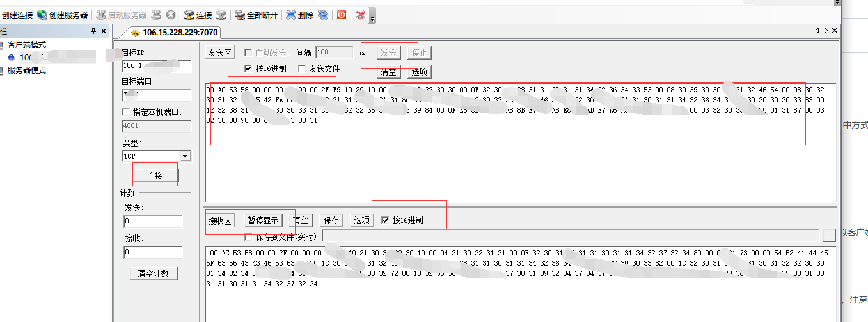Toggle 按16进制 checkbox in send area

[x=248, y=68]
